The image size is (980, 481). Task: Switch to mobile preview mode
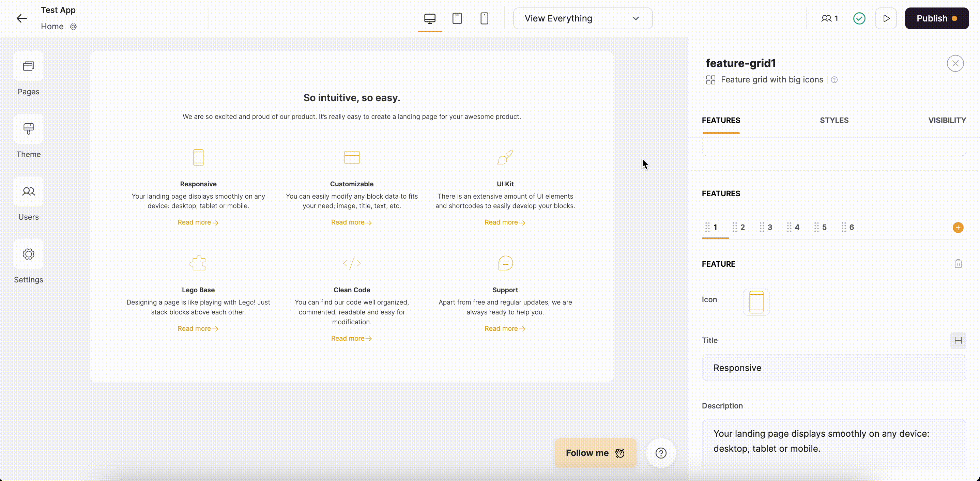point(484,18)
